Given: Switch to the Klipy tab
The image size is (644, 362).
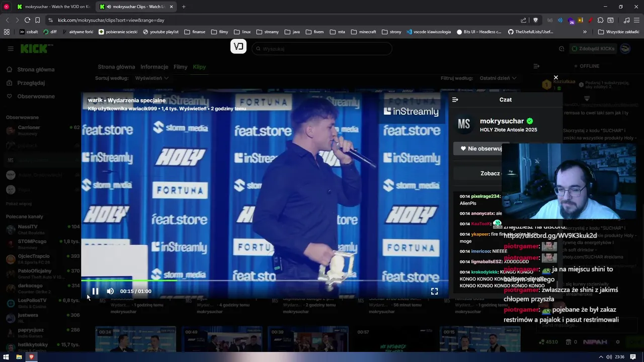Looking at the screenshot, I should click(x=199, y=67).
